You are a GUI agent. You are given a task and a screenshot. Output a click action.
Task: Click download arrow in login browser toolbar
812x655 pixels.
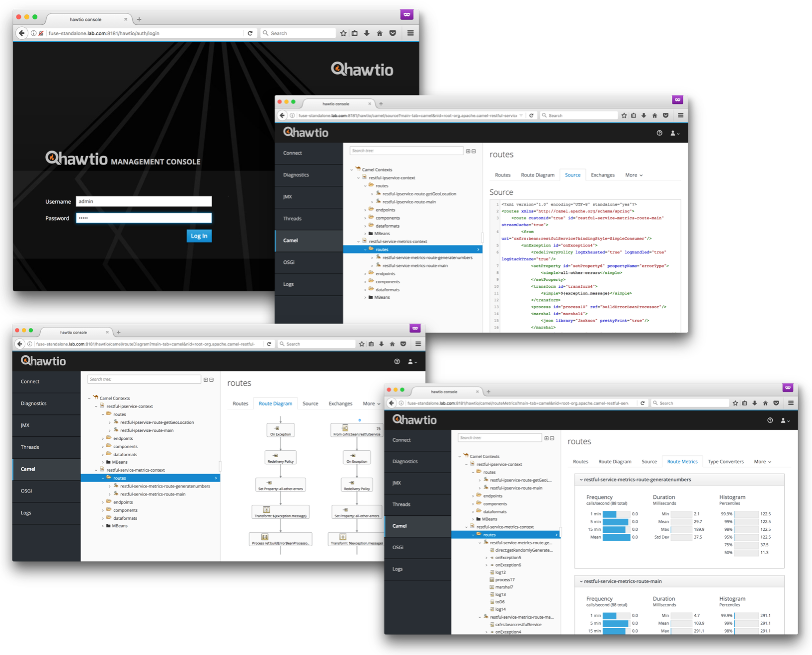pyautogui.click(x=367, y=33)
